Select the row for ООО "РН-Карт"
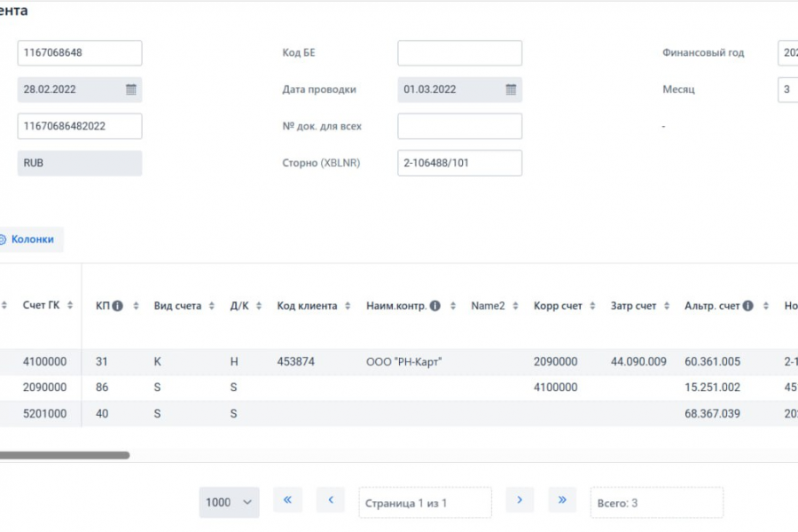Viewport: 798px width, 532px height. point(403,362)
